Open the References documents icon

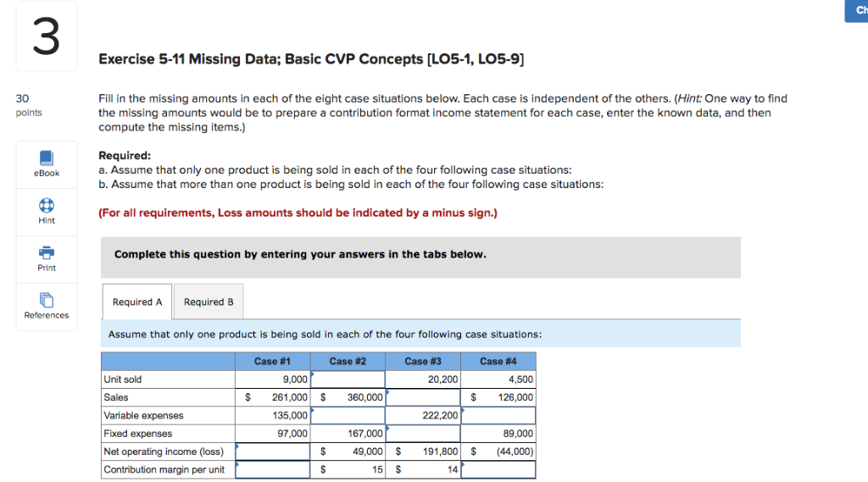pyautogui.click(x=47, y=300)
